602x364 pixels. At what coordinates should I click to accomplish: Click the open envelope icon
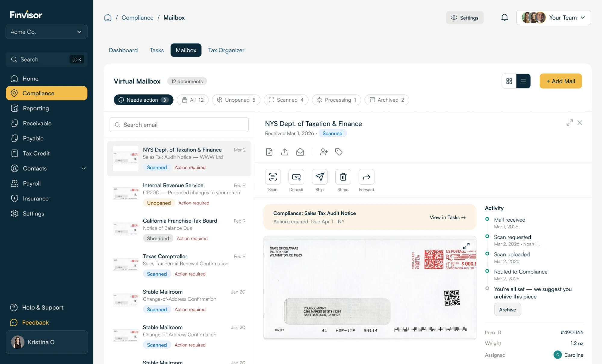coord(300,152)
